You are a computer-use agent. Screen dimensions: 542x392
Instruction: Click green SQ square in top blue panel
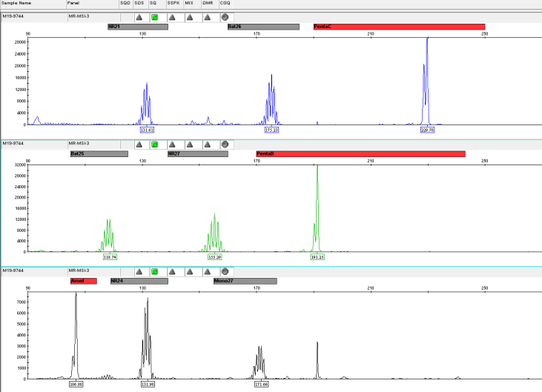[x=154, y=16]
